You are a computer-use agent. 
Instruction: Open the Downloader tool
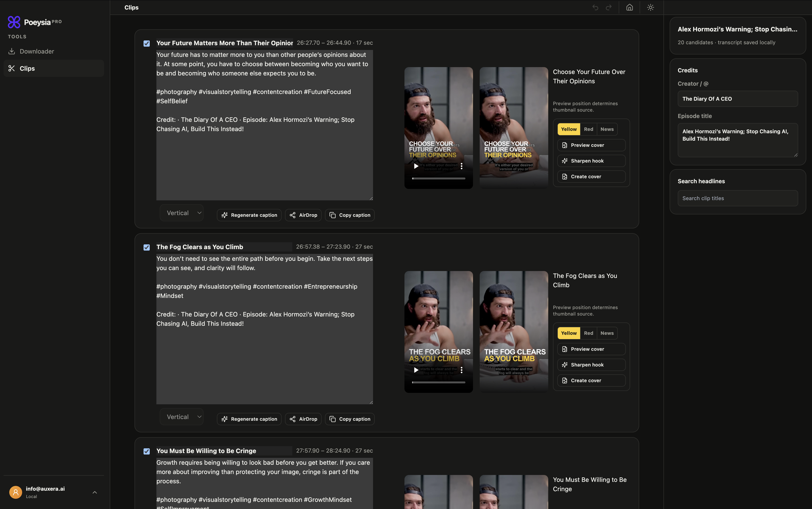[x=54, y=51]
